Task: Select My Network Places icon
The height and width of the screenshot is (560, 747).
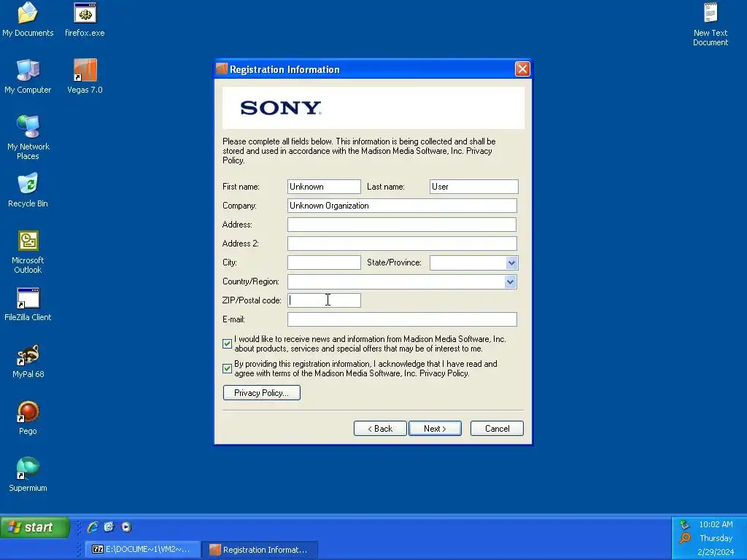Action: pyautogui.click(x=28, y=137)
